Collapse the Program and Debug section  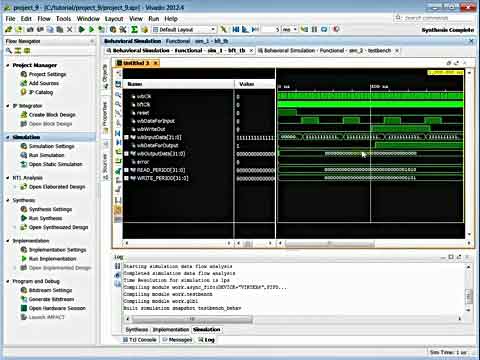coord(8,281)
